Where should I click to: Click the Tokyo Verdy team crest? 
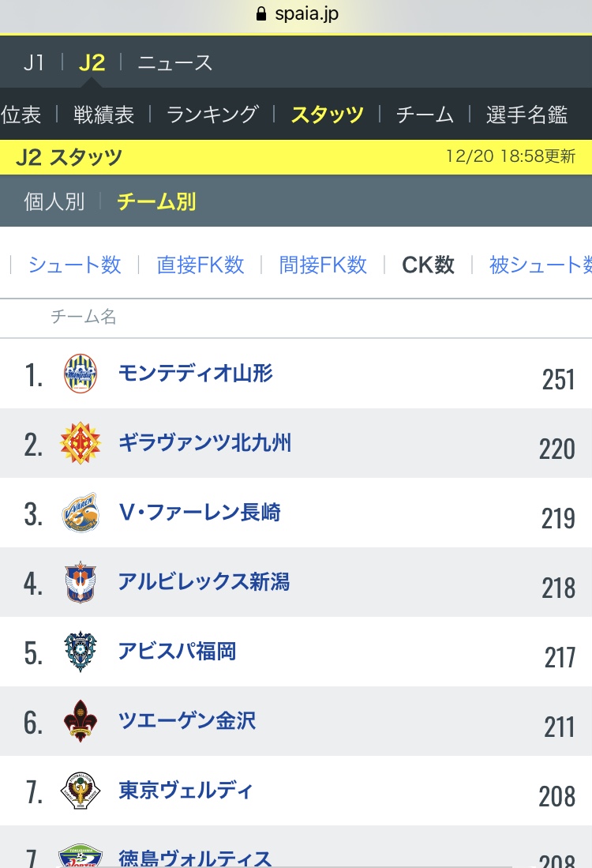pyautogui.click(x=81, y=791)
